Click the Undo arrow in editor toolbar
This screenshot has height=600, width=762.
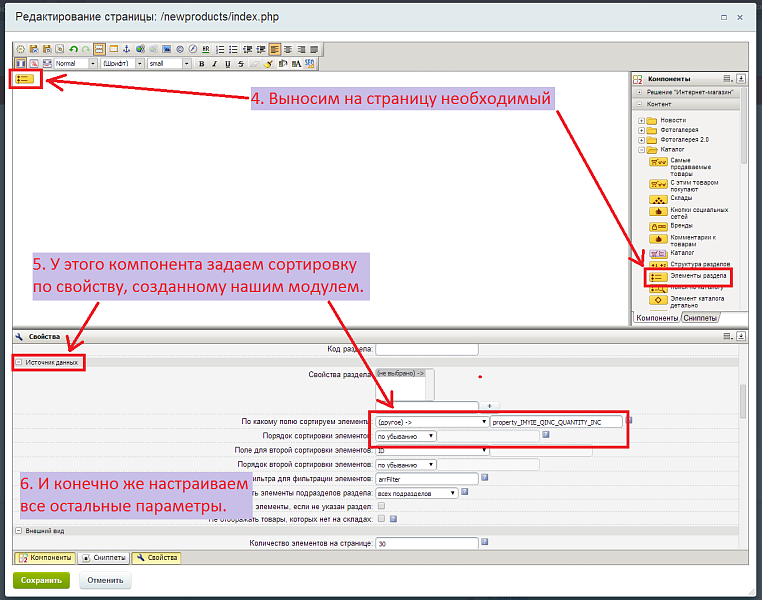pyautogui.click(x=72, y=49)
